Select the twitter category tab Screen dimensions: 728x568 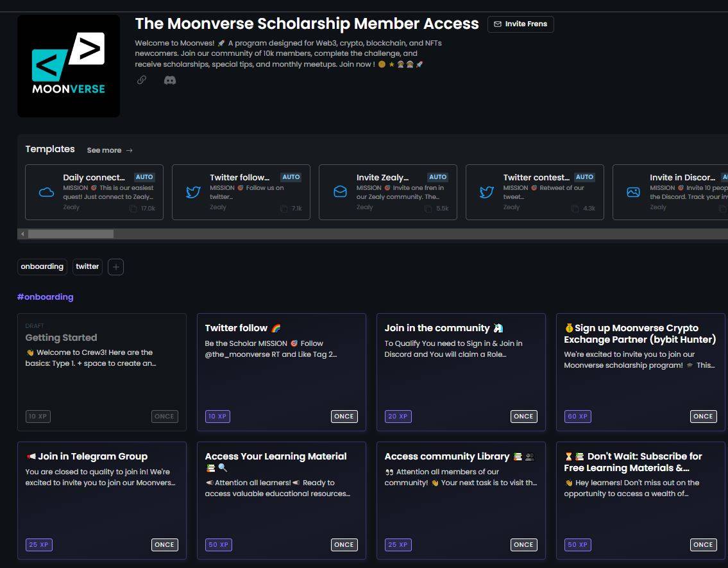click(x=87, y=266)
